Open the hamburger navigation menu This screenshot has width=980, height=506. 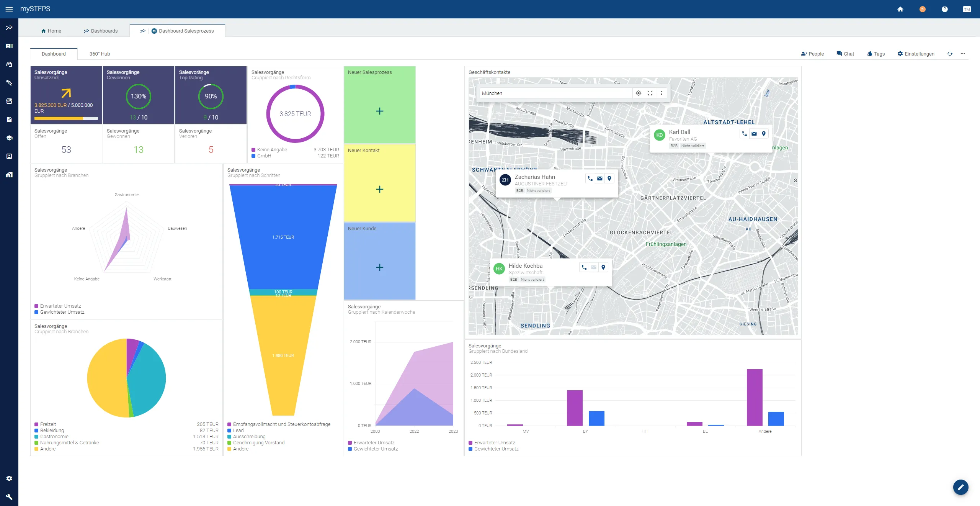9,9
